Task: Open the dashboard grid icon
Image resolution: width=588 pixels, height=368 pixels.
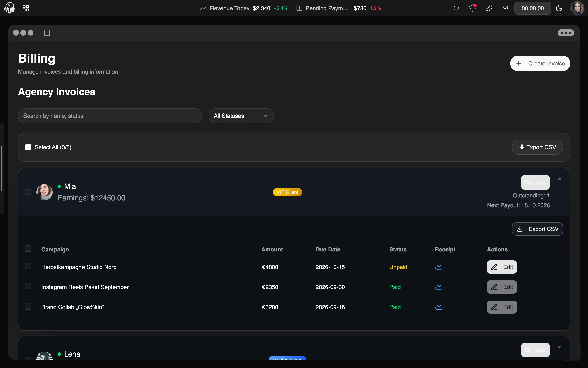Action: (26, 8)
